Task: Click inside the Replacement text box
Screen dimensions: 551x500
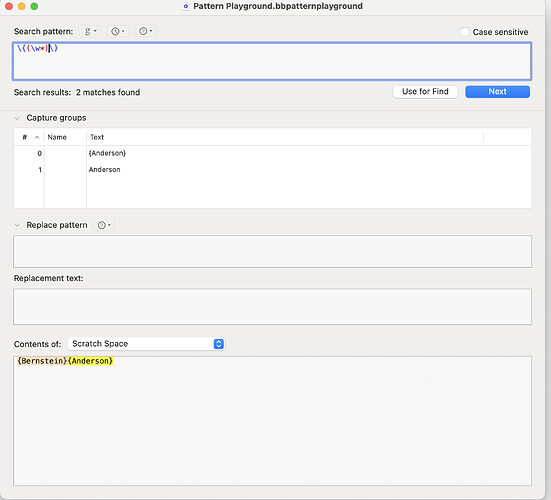Action: [272, 307]
